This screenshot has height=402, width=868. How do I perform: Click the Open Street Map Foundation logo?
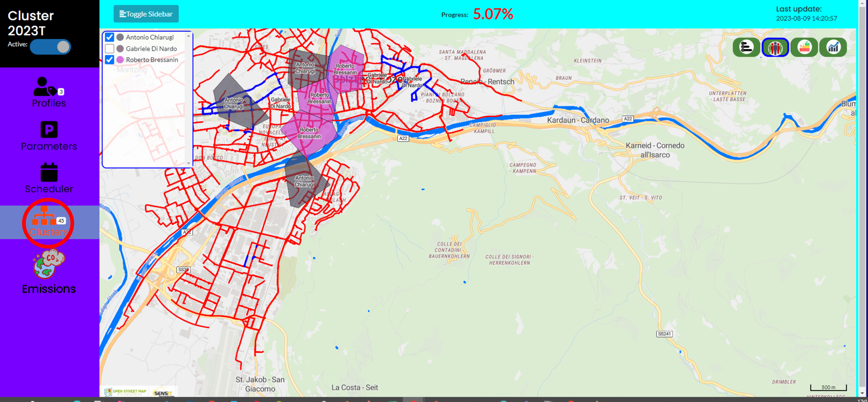125,393
